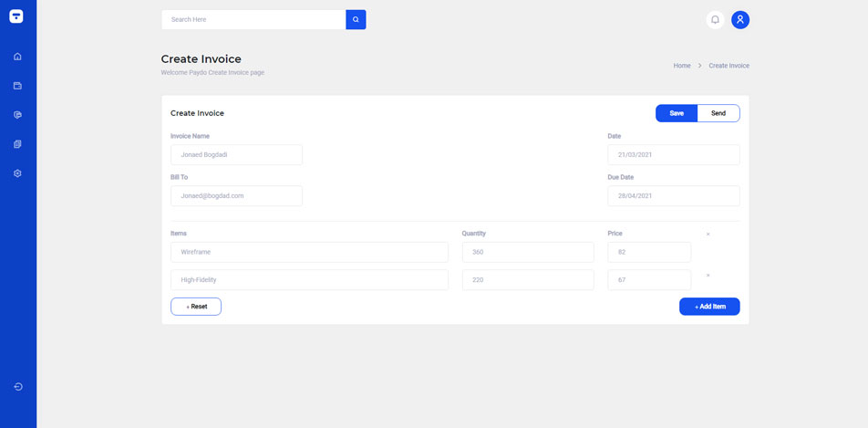Click the Add Item button
868x428 pixels.
(709, 307)
